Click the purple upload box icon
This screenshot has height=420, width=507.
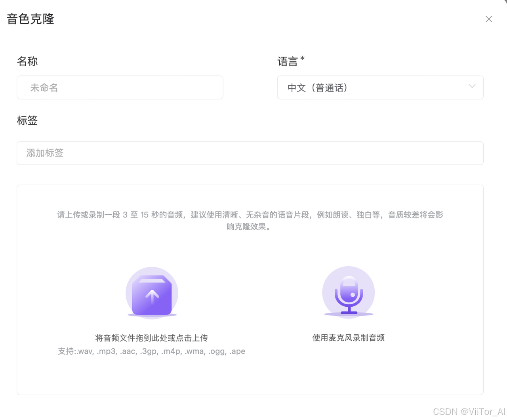coord(152,293)
